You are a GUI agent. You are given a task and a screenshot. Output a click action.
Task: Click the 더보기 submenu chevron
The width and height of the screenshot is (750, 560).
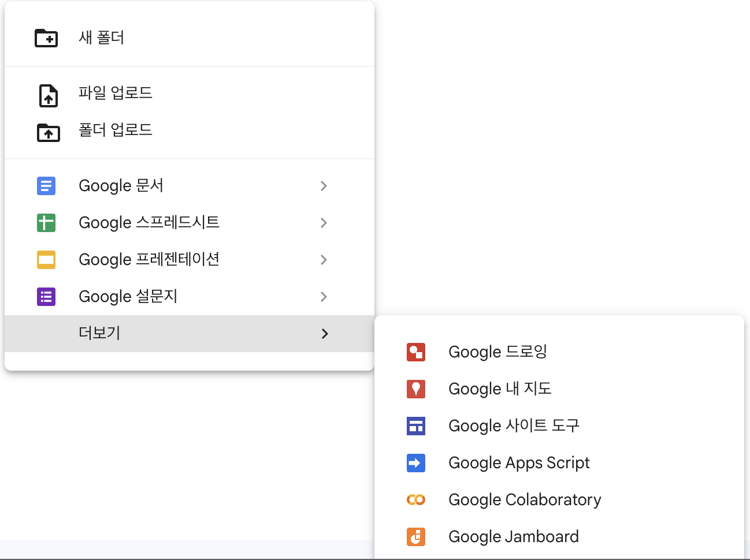325,334
